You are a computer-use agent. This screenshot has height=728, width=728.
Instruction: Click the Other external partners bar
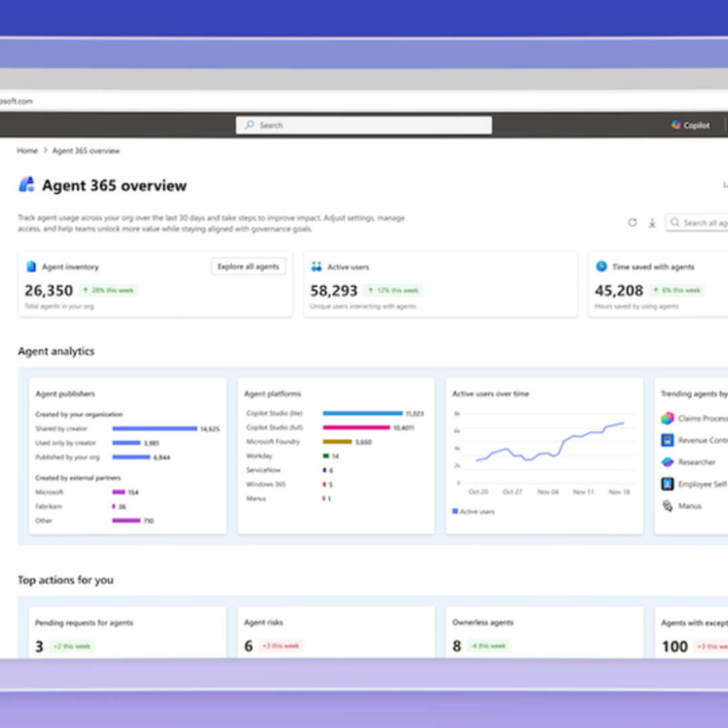pos(126,520)
